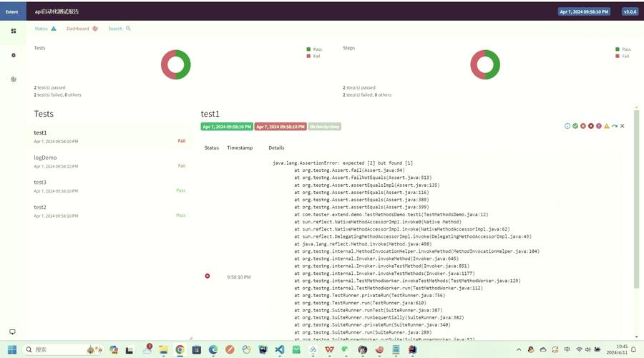Open the test view sidebar grid icon
The height and width of the screenshot is (358, 644).
coord(14,31)
